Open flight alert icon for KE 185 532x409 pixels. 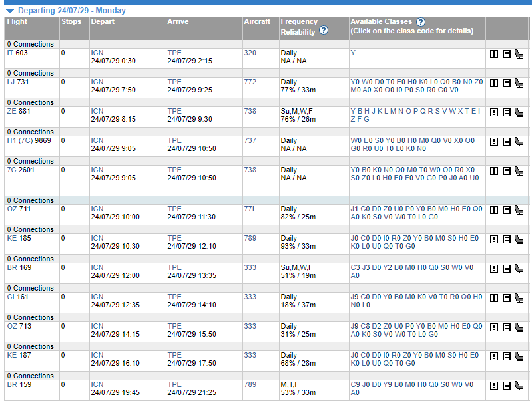coord(494,239)
